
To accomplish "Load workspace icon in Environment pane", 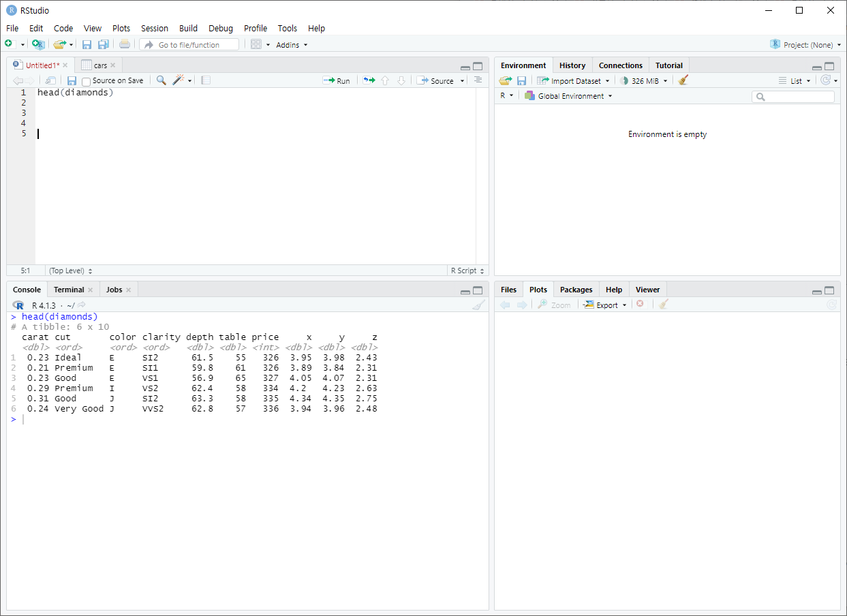I will point(505,80).
